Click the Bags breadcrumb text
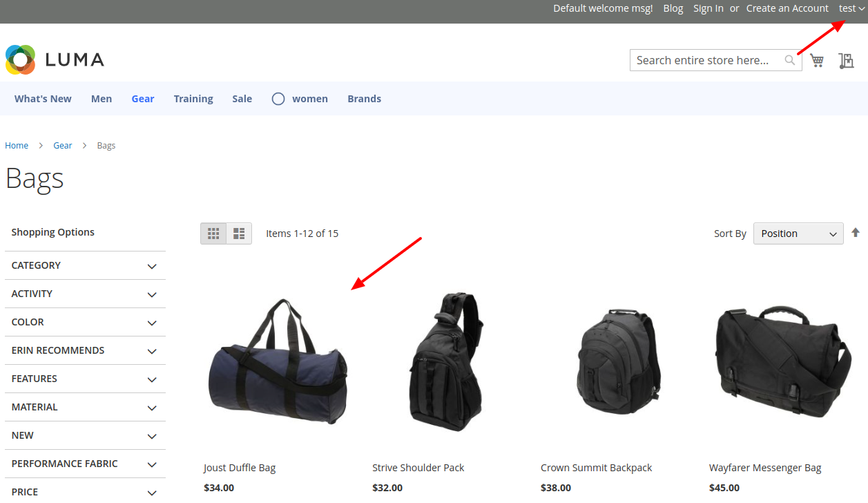The height and width of the screenshot is (503, 868). pyautogui.click(x=106, y=146)
